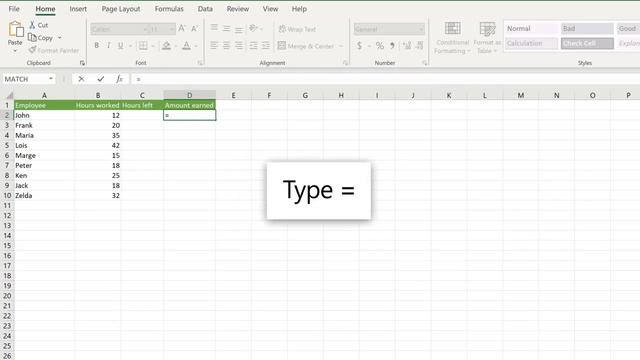Expand Copy options arrow
640x360 pixels.
click(60, 38)
